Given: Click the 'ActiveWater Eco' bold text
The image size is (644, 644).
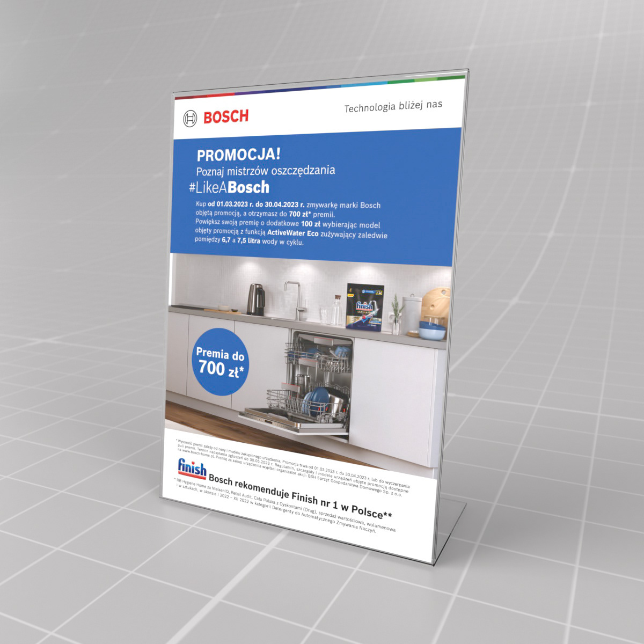Looking at the screenshot, I should 293,233.
